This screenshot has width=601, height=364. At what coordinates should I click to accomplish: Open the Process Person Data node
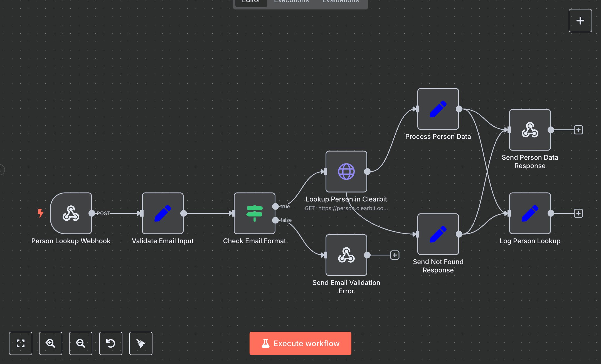[438, 109]
